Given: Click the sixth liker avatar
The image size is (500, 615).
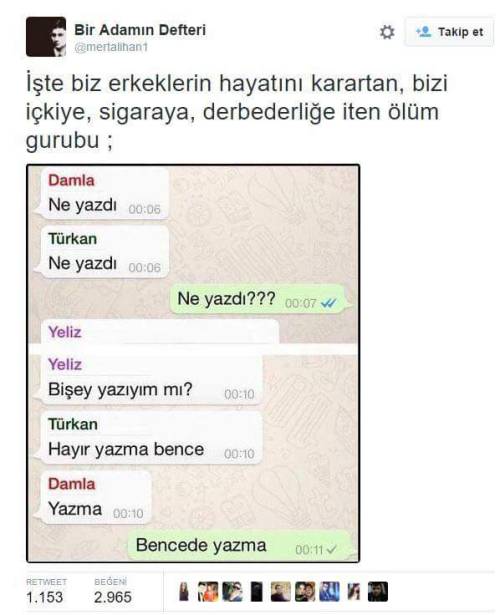Looking at the screenshot, I should tap(305, 591).
